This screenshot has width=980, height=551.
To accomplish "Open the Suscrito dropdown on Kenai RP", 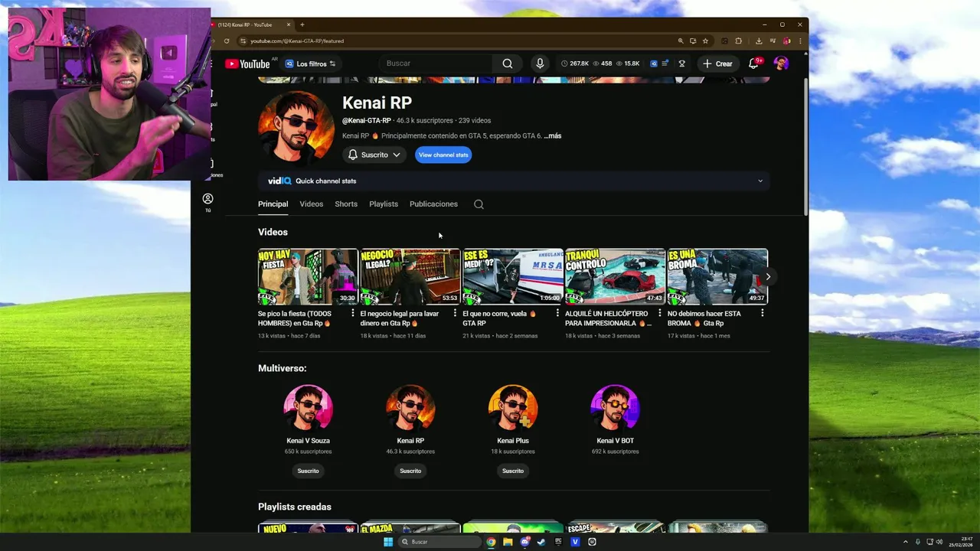I will pos(374,155).
